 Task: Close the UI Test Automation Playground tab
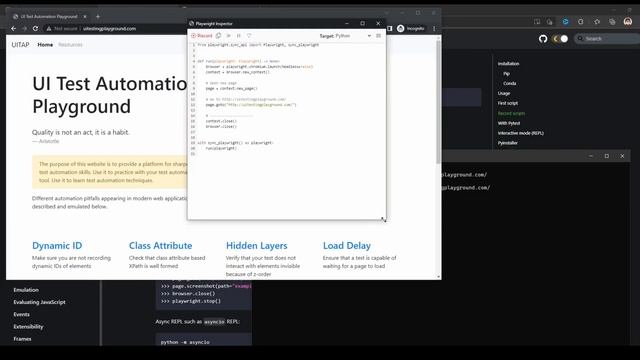point(85,17)
